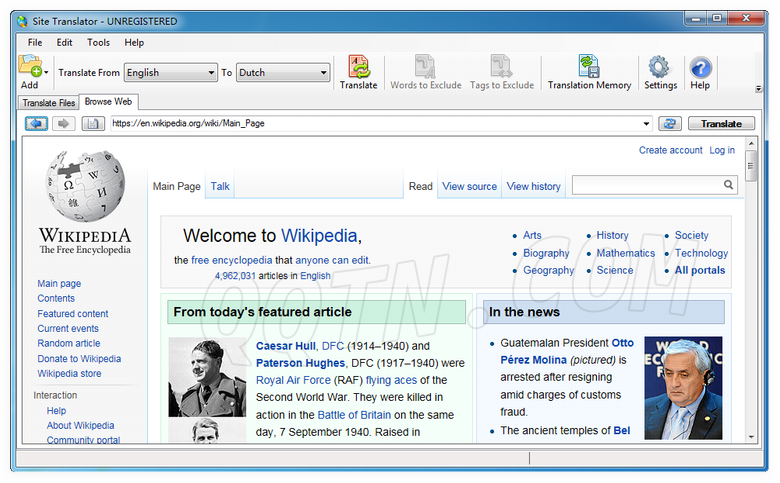Click the page icon left of URL
This screenshot has height=483, width=780.
point(92,124)
